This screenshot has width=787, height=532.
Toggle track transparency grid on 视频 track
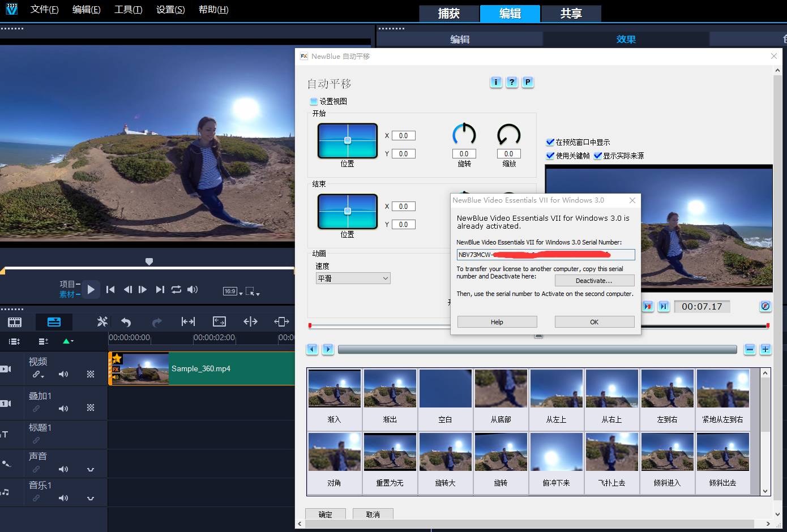point(91,374)
